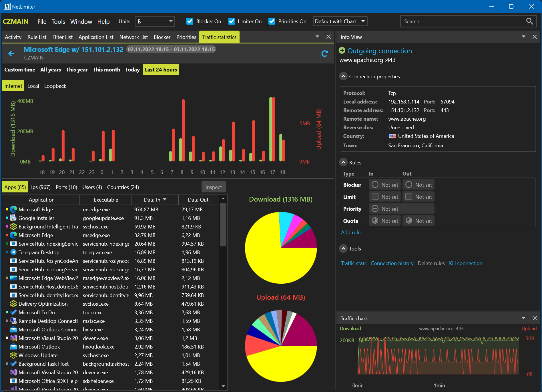Close the Traffic chart panel
The height and width of the screenshot is (392, 542).
point(535,318)
